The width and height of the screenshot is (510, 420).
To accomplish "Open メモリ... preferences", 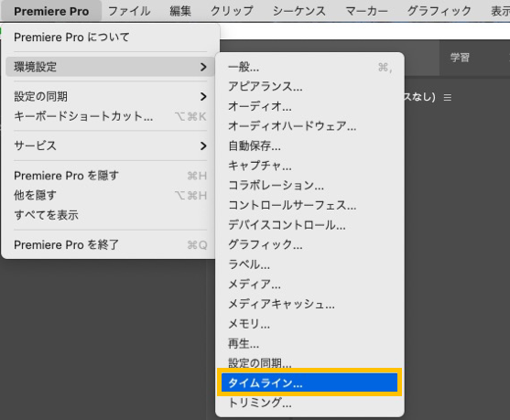I will [x=309, y=324].
